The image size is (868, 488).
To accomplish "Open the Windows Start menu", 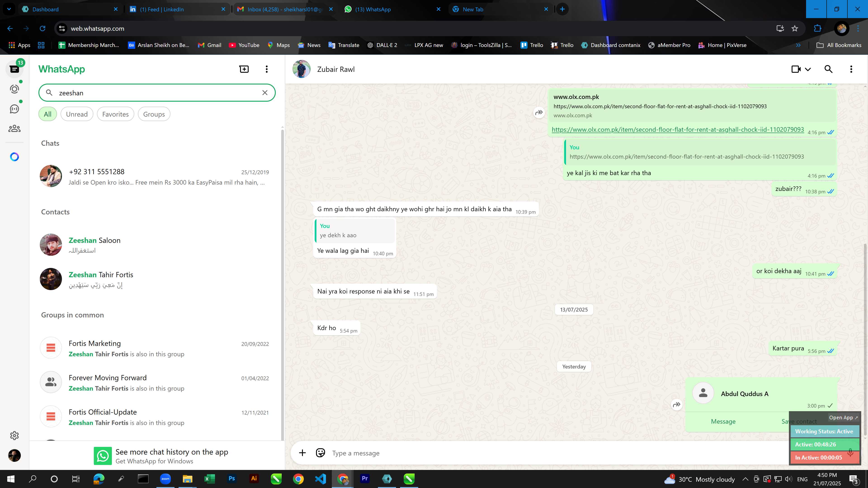I will click(x=11, y=479).
